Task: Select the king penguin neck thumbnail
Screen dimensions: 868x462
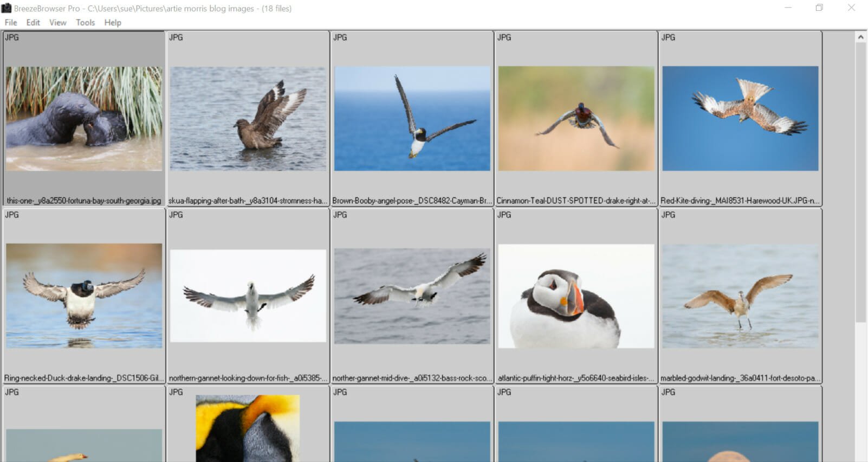Action: [x=248, y=428]
